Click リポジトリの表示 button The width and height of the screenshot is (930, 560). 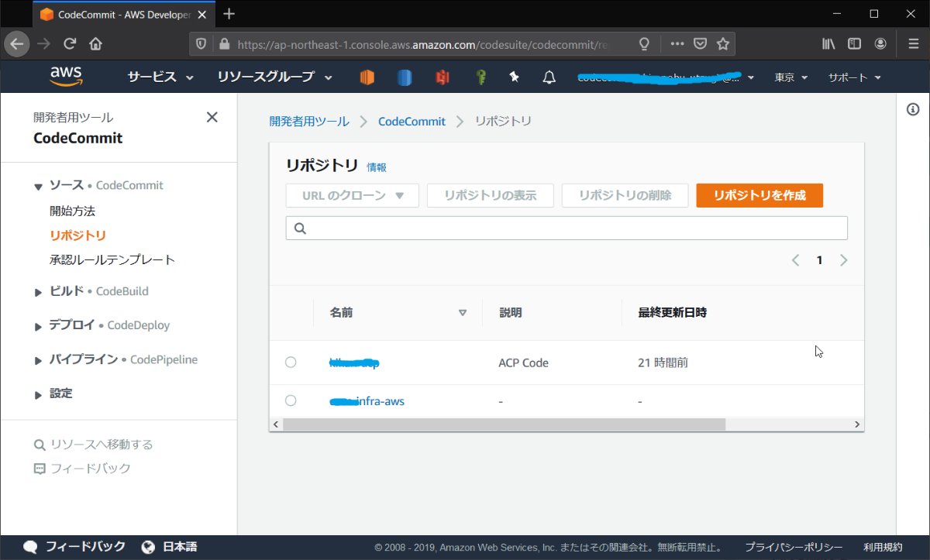point(491,195)
